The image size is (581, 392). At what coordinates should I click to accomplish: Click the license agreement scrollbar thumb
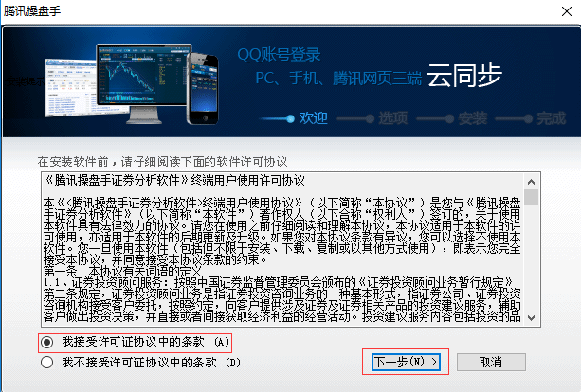[x=531, y=197]
